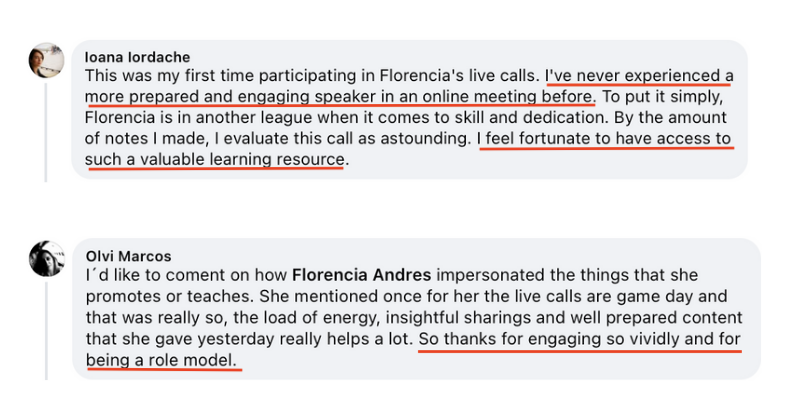
Task: Click underlined 'being a role model.' text
Action: pyautogui.click(x=161, y=360)
